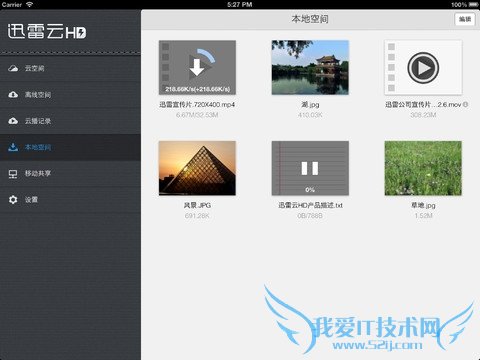Tap the 迅雷云HD logo
Viewport: 480px width, 360px height.
pyautogui.click(x=47, y=32)
